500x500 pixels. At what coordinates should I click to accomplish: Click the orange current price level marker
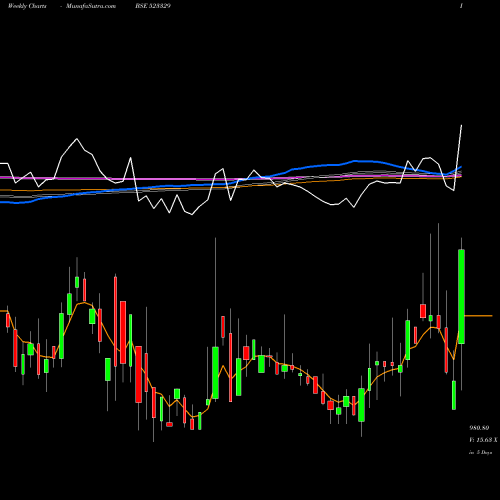478,315
